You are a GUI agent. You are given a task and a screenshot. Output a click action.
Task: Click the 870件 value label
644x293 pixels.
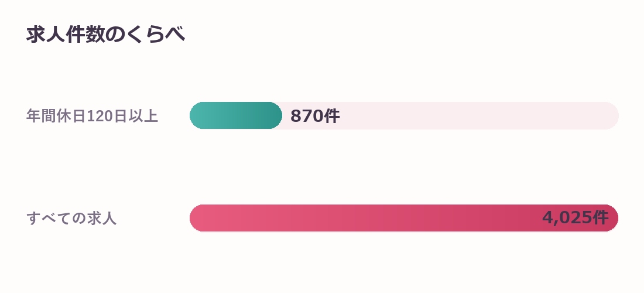[315, 116]
